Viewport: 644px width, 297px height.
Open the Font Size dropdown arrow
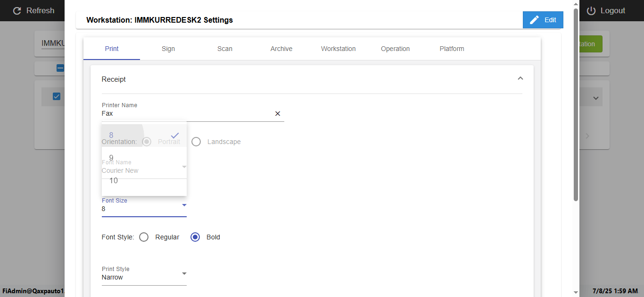pos(184,205)
